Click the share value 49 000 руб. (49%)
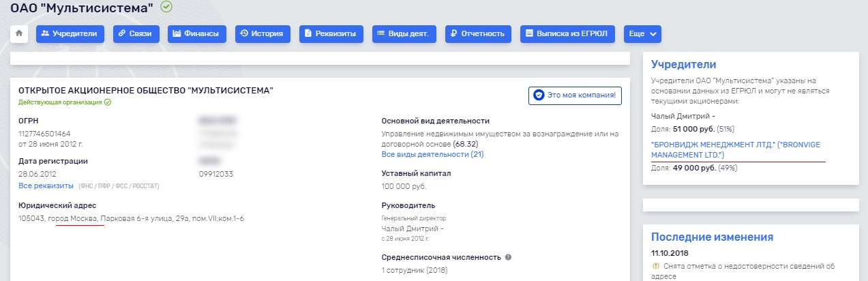Viewport: 868px width, 281px height. pos(706,168)
